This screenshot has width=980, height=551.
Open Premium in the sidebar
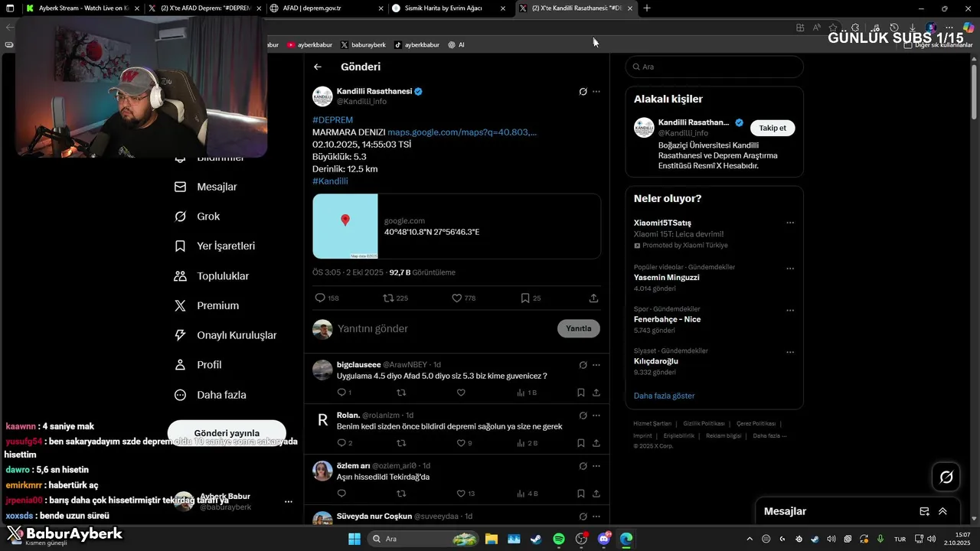(207, 306)
